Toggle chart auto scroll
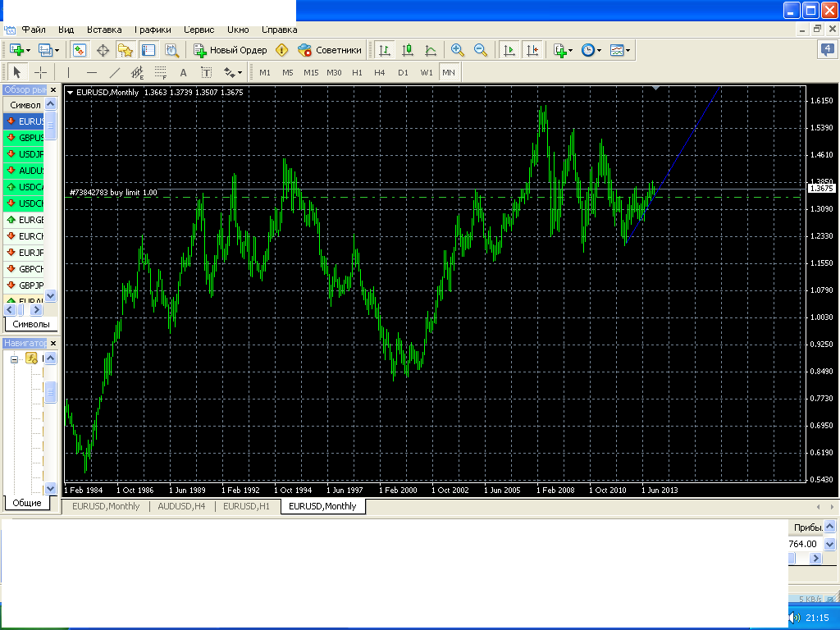840x630 pixels. pyautogui.click(x=509, y=50)
